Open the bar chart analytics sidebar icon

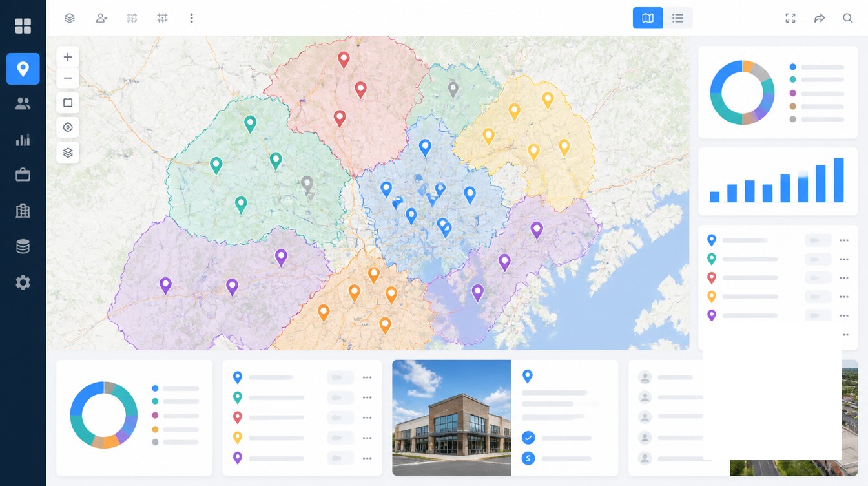23,140
